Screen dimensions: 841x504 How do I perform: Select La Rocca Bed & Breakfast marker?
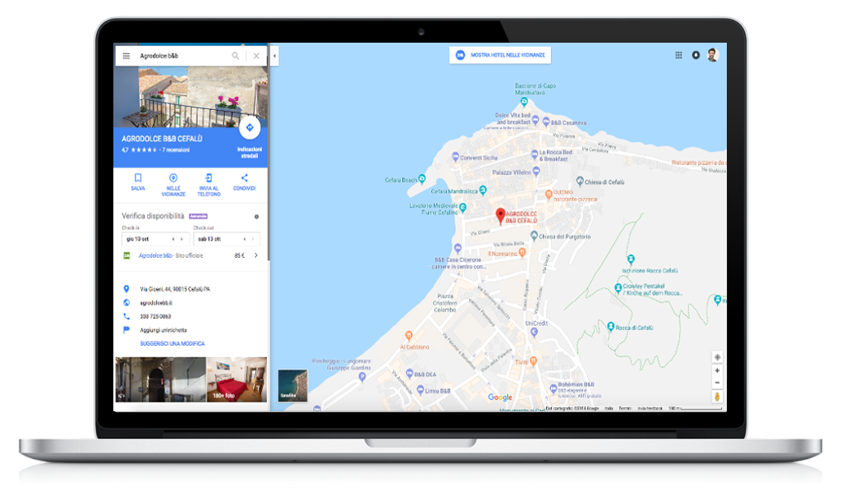tap(534, 154)
